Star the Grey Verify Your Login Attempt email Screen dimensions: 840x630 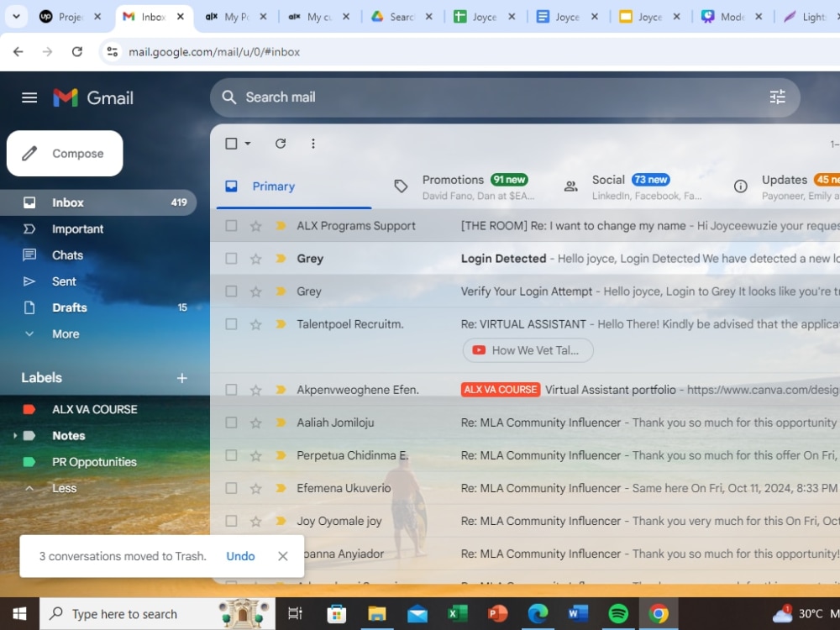tap(256, 291)
